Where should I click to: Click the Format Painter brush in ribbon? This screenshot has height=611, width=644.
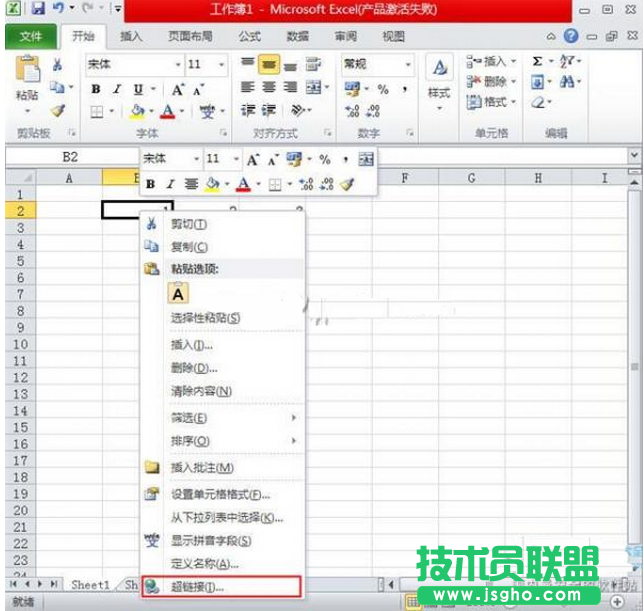pos(58,110)
